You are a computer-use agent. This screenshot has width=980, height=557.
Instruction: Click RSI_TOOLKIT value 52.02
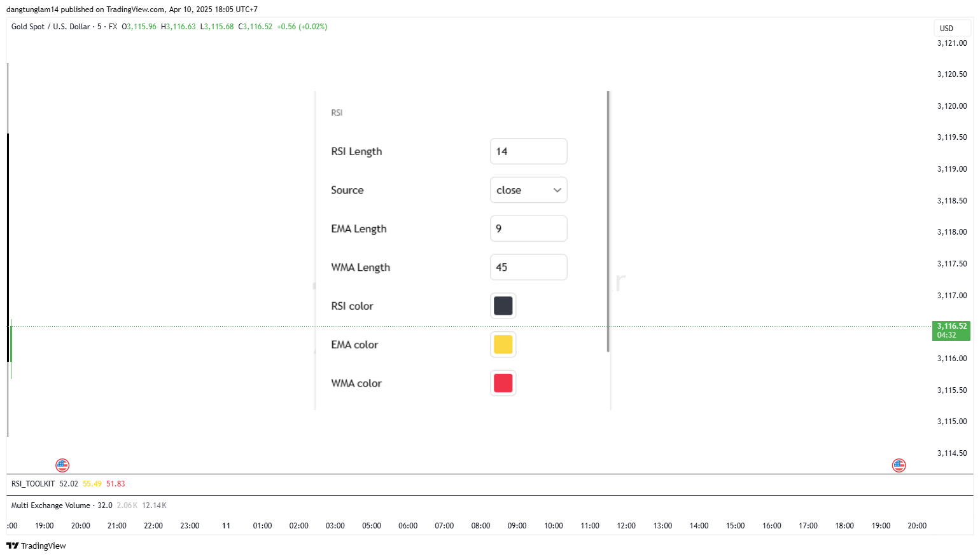tap(69, 484)
